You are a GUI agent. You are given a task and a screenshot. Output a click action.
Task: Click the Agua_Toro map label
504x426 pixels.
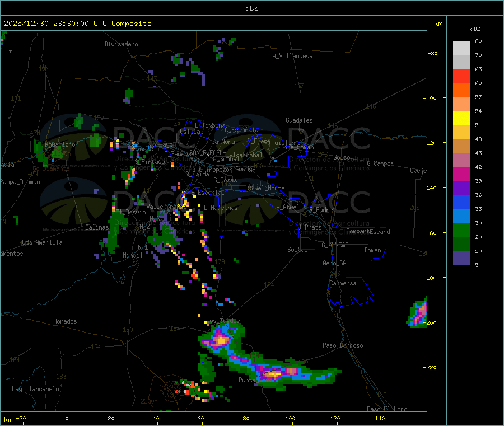[x=60, y=144]
